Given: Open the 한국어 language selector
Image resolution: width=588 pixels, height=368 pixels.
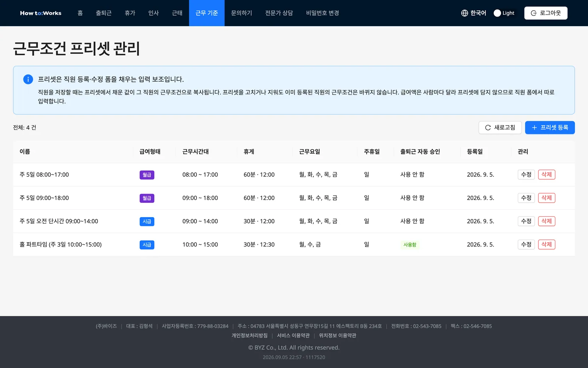Looking at the screenshot, I should [474, 13].
